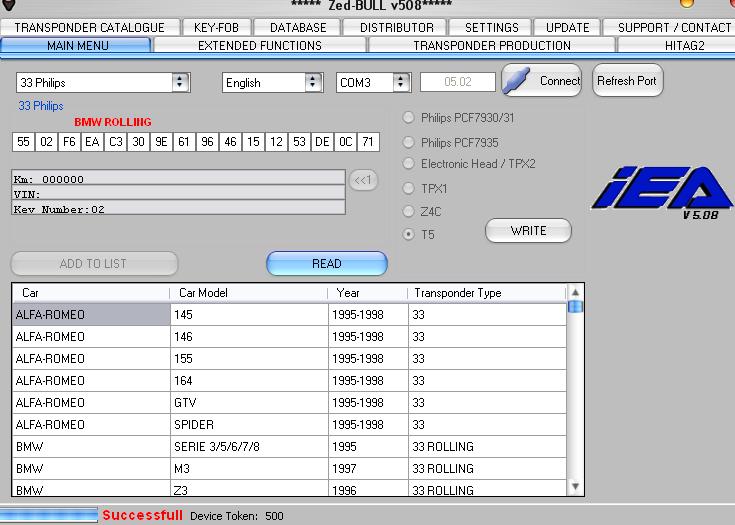Select the ALFA-ROMEO SPIDER row

click(289, 425)
